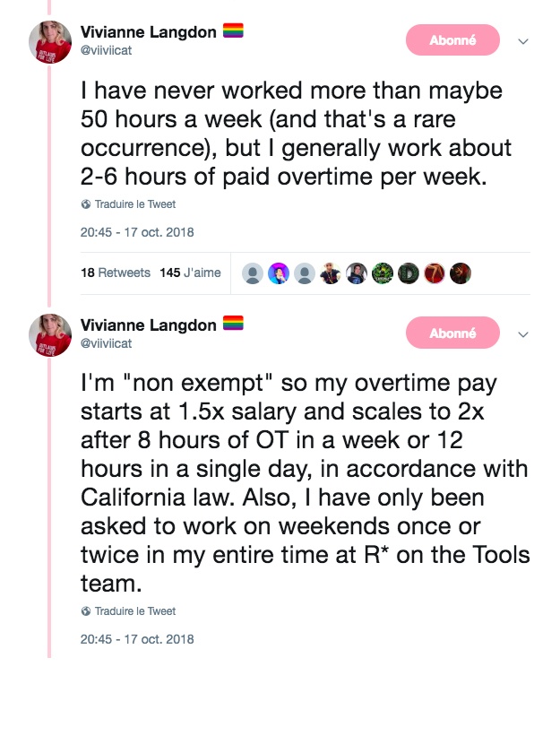This screenshot has width=560, height=753.
Task: Open the purple liker avatar
Action: point(280,273)
